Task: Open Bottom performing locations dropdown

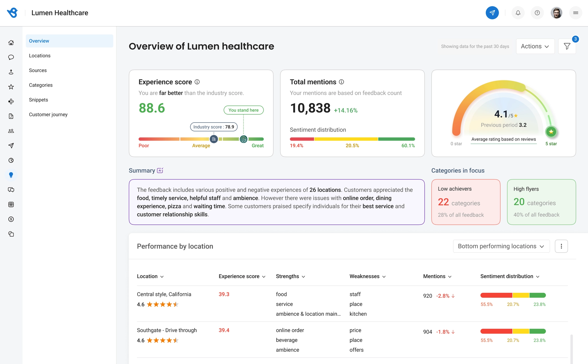Action: click(501, 246)
